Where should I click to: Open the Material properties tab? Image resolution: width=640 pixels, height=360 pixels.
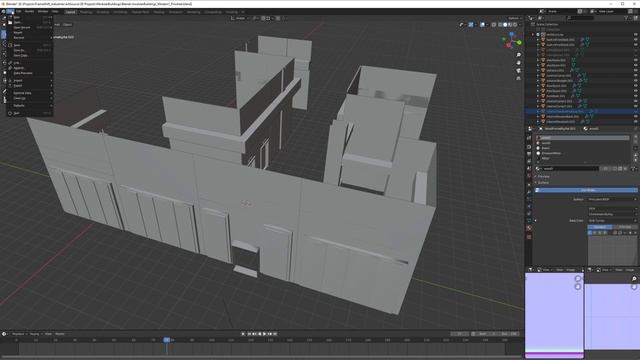pyautogui.click(x=529, y=228)
